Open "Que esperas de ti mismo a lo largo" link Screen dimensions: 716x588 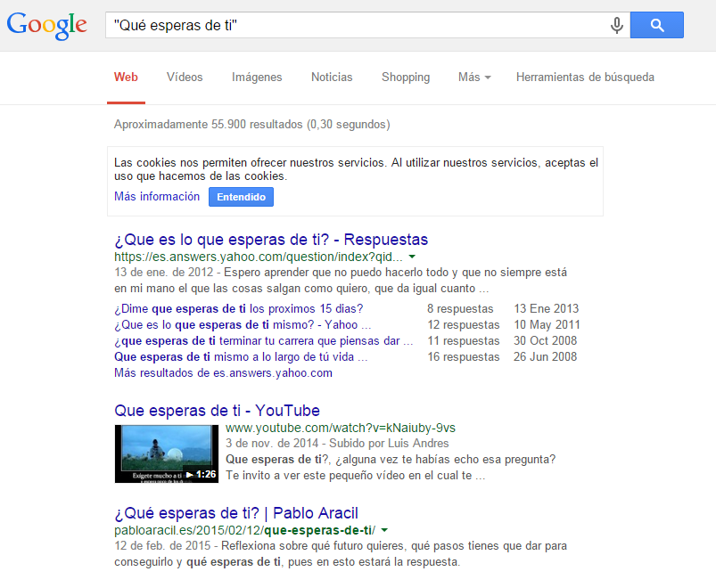pyautogui.click(x=241, y=356)
